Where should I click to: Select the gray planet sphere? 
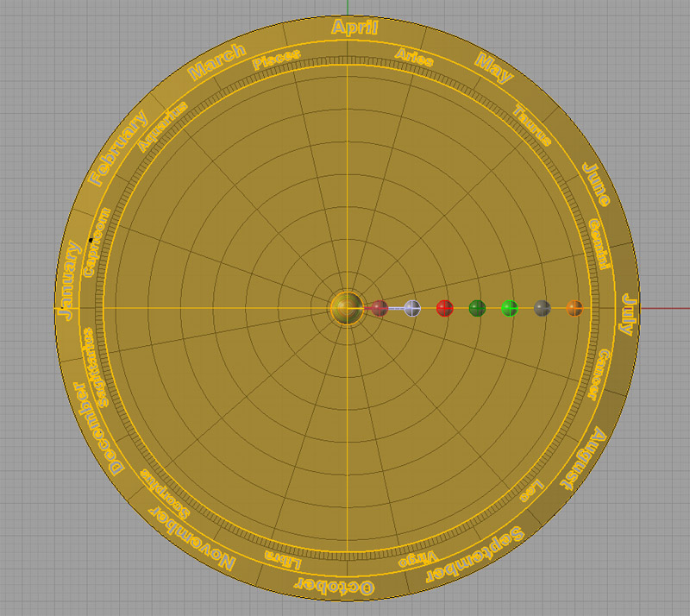pos(543,308)
